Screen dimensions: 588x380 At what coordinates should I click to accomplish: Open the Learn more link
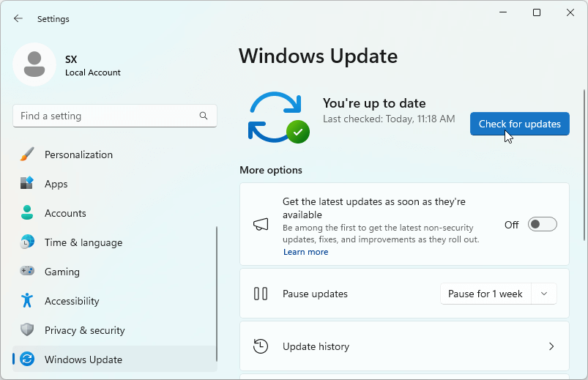(x=305, y=252)
